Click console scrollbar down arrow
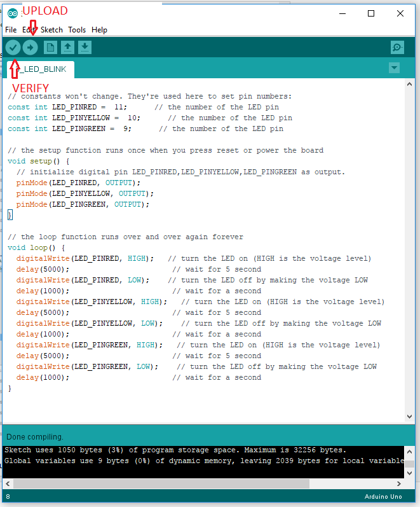Viewport: 420px width, 507px height. pos(409,473)
